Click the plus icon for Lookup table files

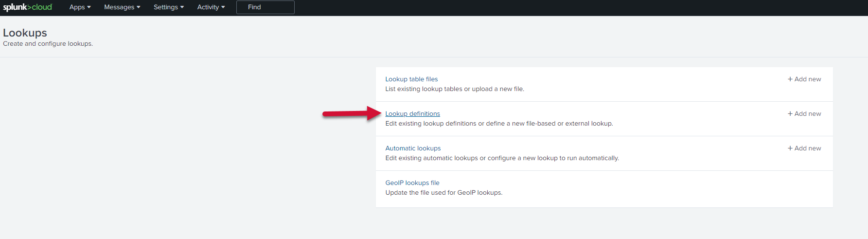coord(790,79)
